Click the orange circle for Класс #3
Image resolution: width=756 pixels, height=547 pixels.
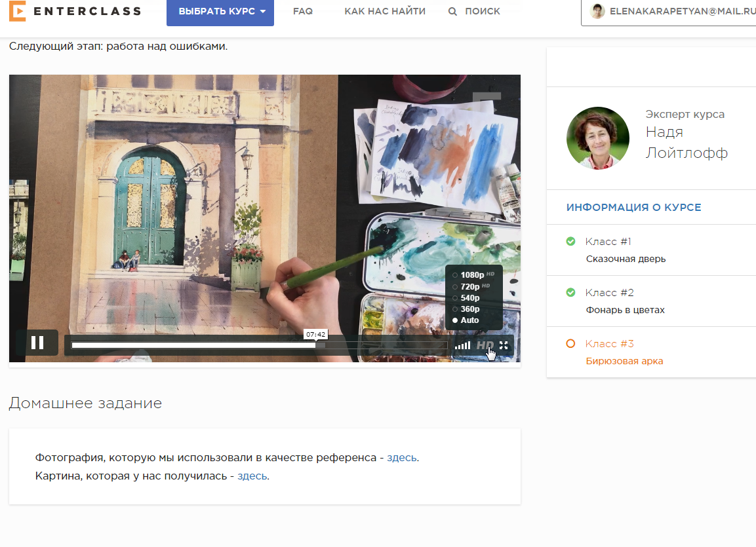(x=570, y=343)
